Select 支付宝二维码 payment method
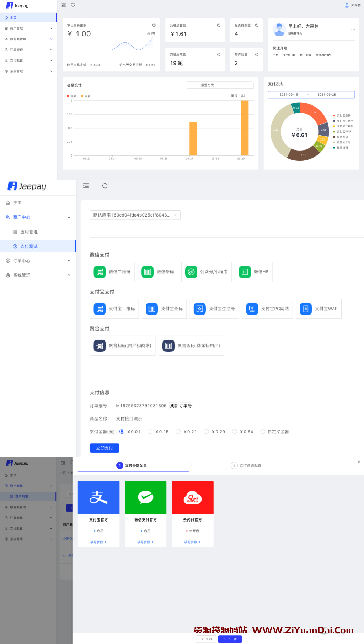Viewport: 364px width, 644px height. (114, 309)
